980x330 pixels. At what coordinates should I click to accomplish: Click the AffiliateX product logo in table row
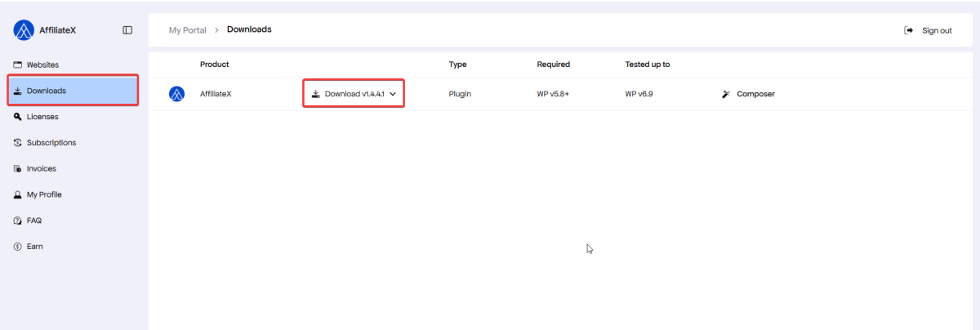pos(176,94)
